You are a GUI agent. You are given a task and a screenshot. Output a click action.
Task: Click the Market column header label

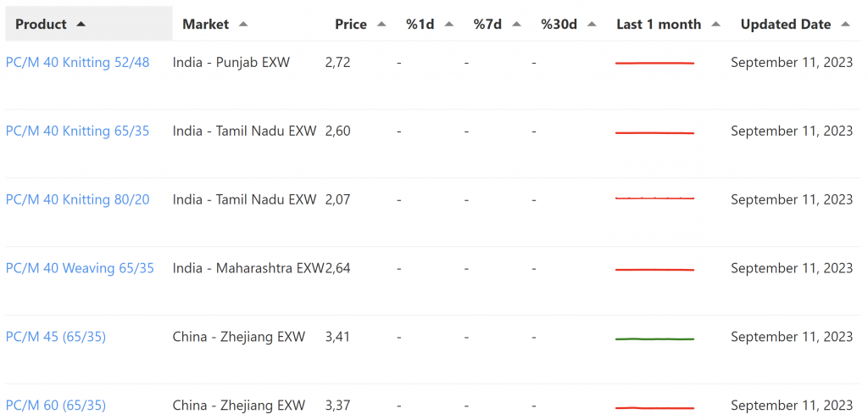tap(206, 25)
